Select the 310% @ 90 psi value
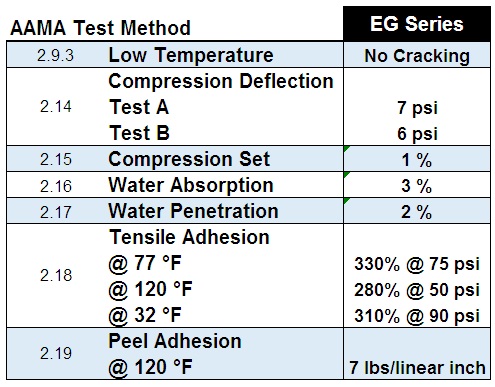 point(417,316)
